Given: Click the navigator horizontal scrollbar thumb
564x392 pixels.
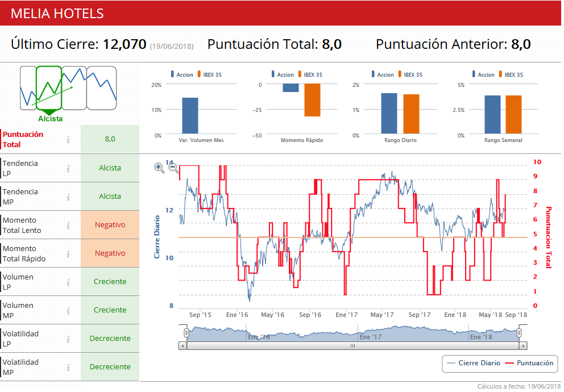Looking at the screenshot, I should click(353, 346).
